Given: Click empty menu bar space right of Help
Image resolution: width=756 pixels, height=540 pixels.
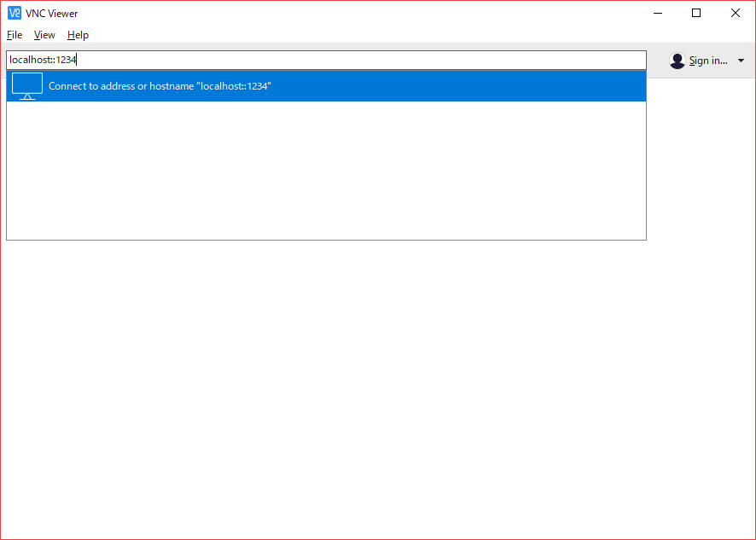Looking at the screenshot, I should [341, 35].
